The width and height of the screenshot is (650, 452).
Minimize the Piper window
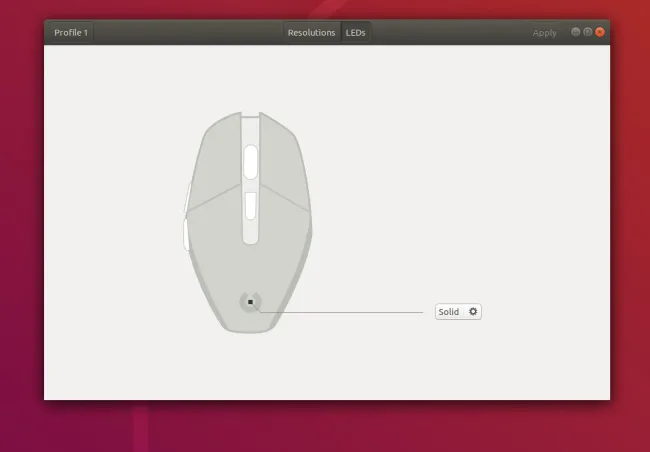tap(576, 32)
